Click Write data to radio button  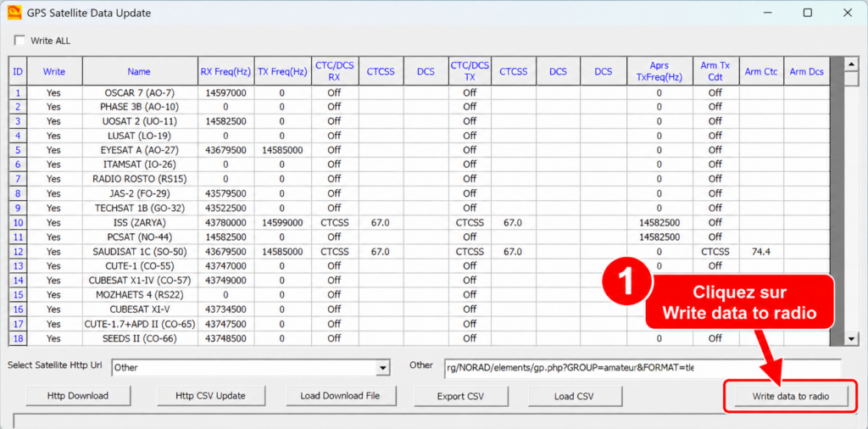point(791,396)
